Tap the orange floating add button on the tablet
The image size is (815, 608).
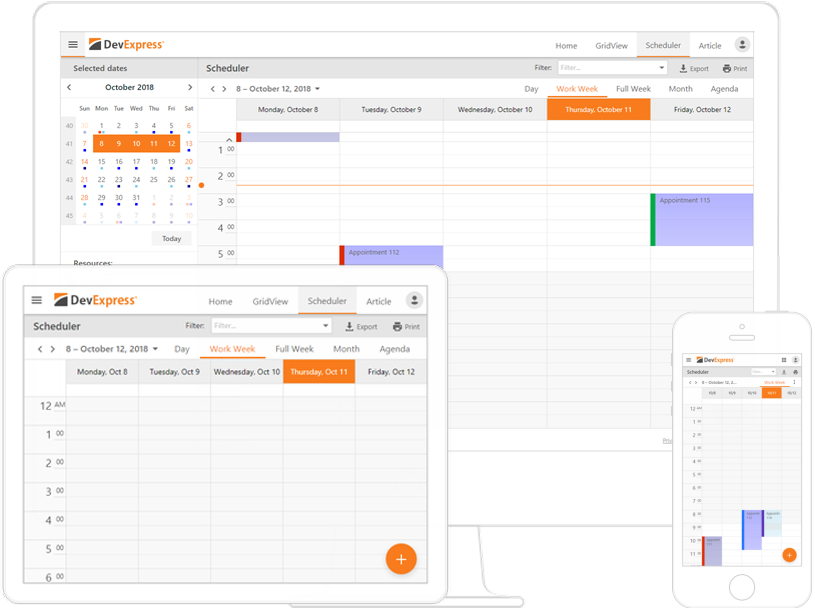pyautogui.click(x=400, y=558)
